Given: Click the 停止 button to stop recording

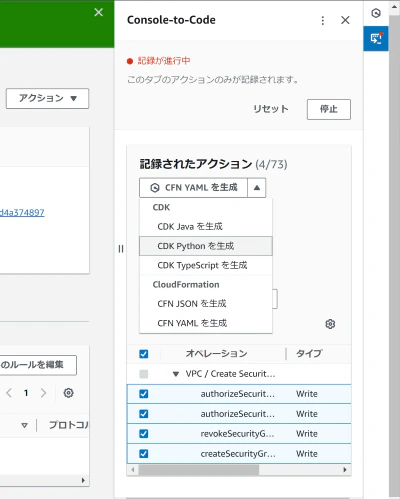Looking at the screenshot, I should (329, 109).
